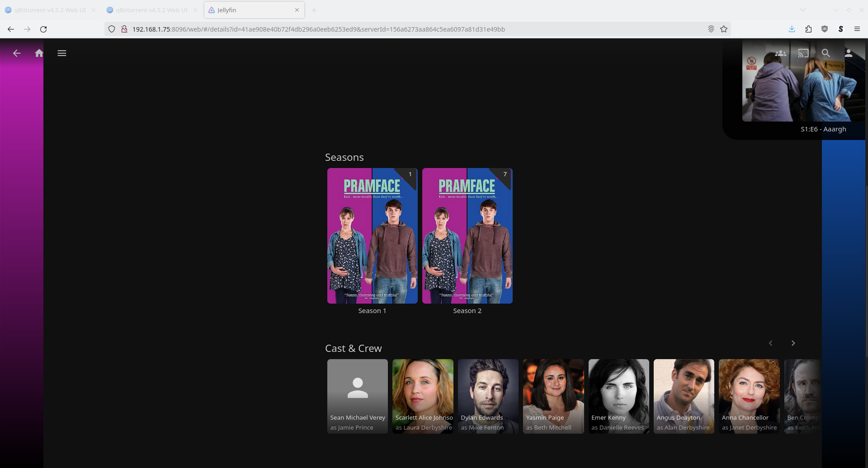Click the Cast to device icon
The image size is (868, 468).
803,53
